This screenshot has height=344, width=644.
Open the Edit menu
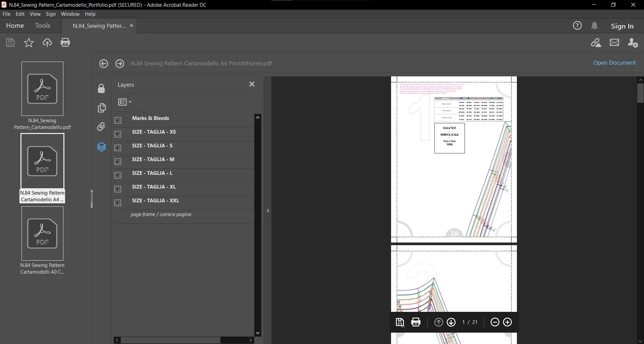(x=20, y=14)
